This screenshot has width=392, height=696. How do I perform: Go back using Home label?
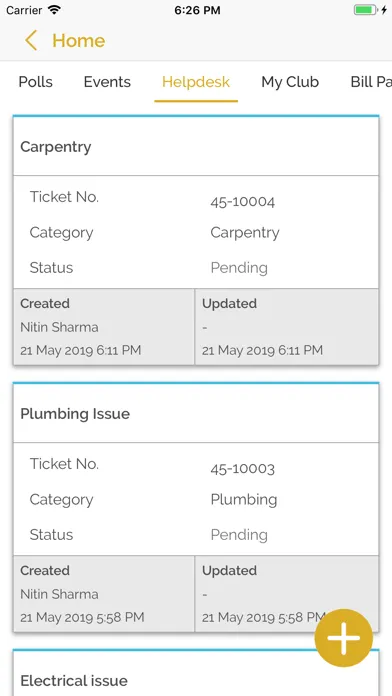point(79,41)
